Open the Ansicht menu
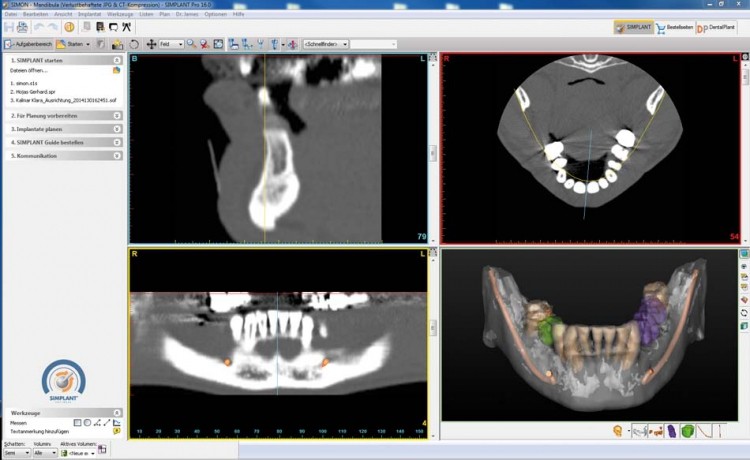Image resolution: width=750 pixels, height=460 pixels. (x=63, y=14)
